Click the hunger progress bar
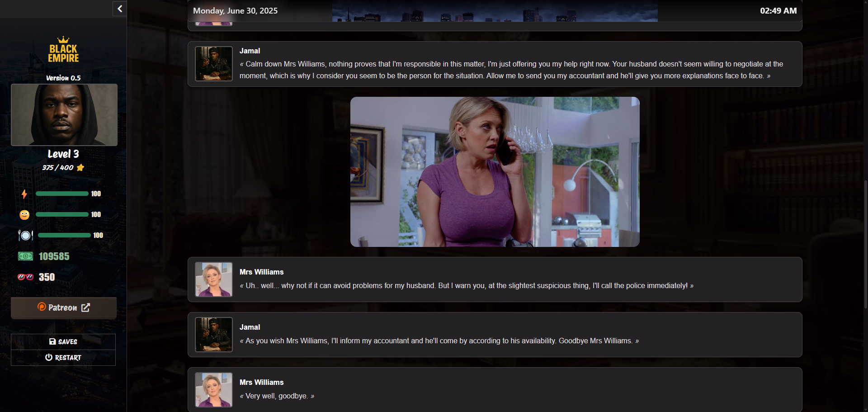 64,235
